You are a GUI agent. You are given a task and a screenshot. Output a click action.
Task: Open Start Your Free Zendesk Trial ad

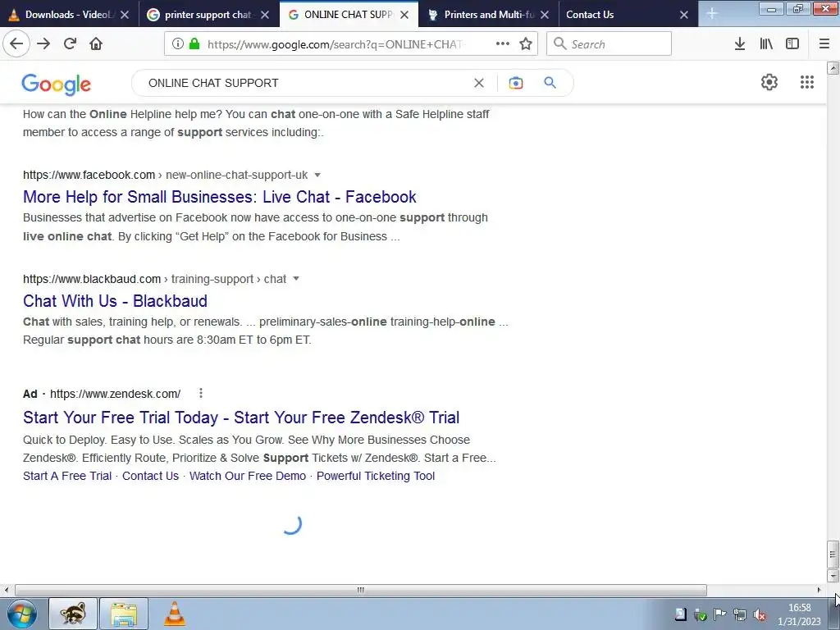pyautogui.click(x=241, y=418)
